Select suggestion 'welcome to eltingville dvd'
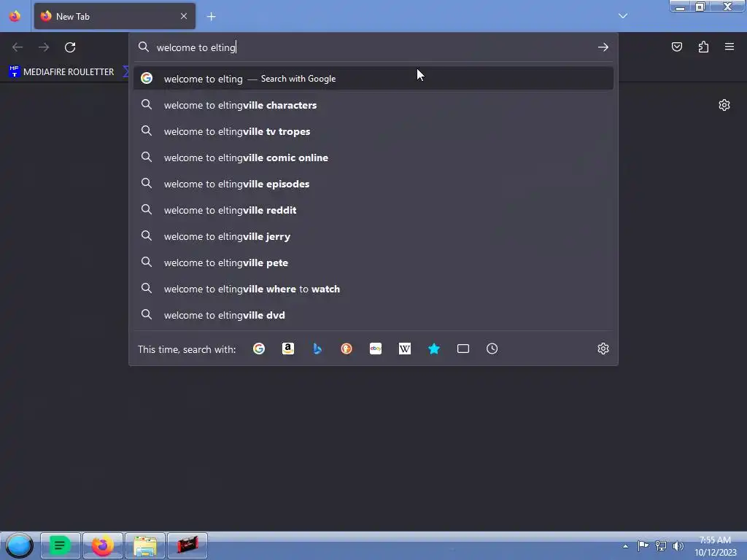Screen dimensions: 747x560 [373, 315]
